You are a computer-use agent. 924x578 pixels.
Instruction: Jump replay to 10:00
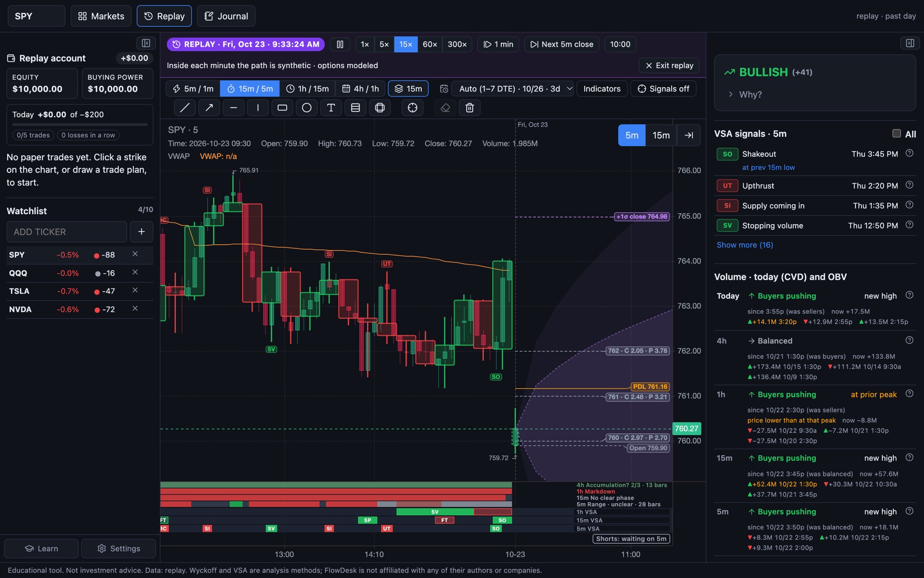(620, 44)
